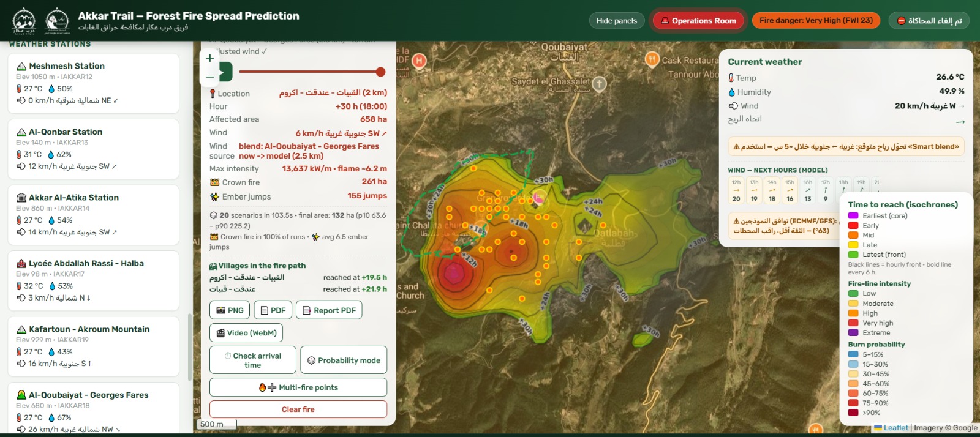Click the restaurant marker near Cask Restaurant
Screen dimensions: 980x437
point(652,59)
